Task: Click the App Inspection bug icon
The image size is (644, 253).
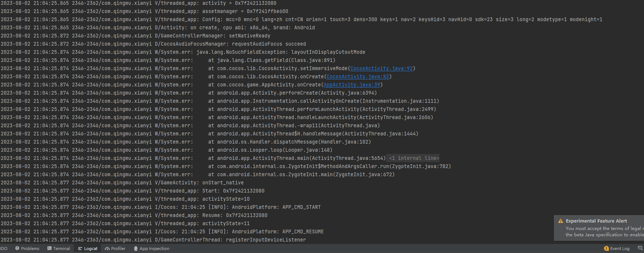Action: point(136,249)
